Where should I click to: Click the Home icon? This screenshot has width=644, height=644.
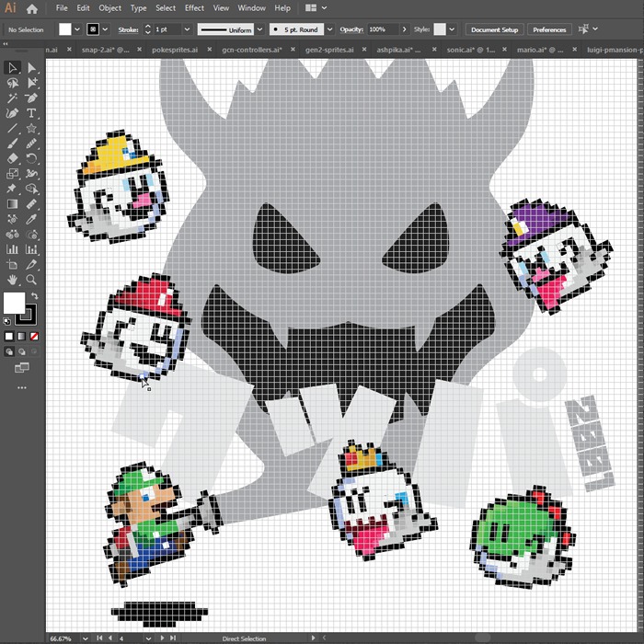pos(32,8)
